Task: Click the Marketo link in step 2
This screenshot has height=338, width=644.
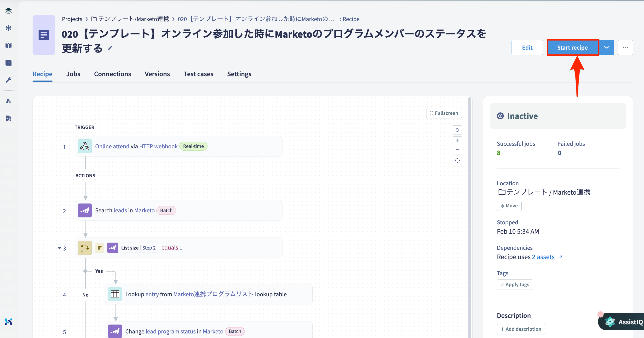Action: click(x=144, y=210)
